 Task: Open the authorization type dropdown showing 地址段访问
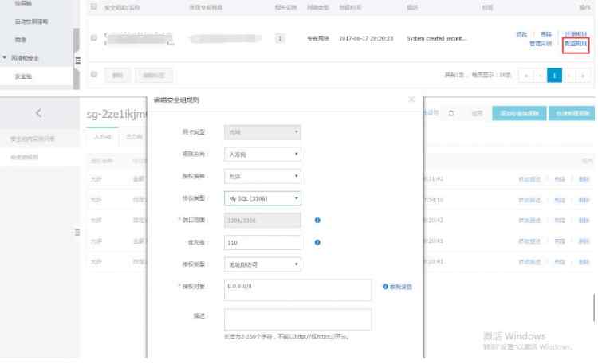[262, 264]
